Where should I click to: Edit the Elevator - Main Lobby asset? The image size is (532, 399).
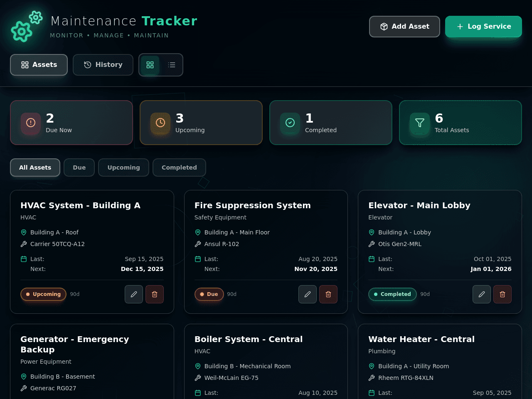click(x=482, y=294)
